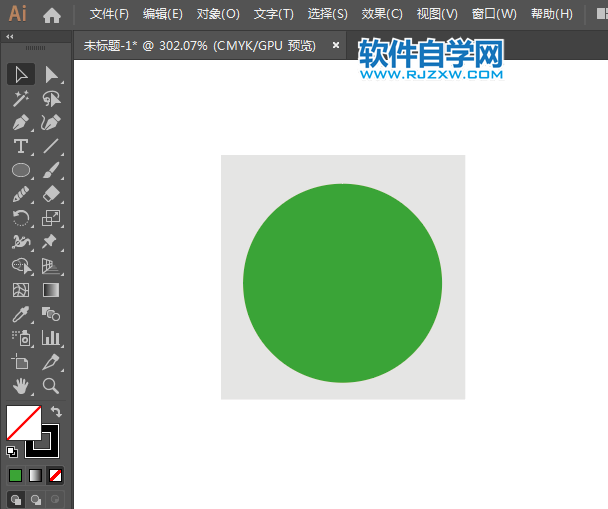Set paint to None mode
608x509 pixels.
point(55,476)
